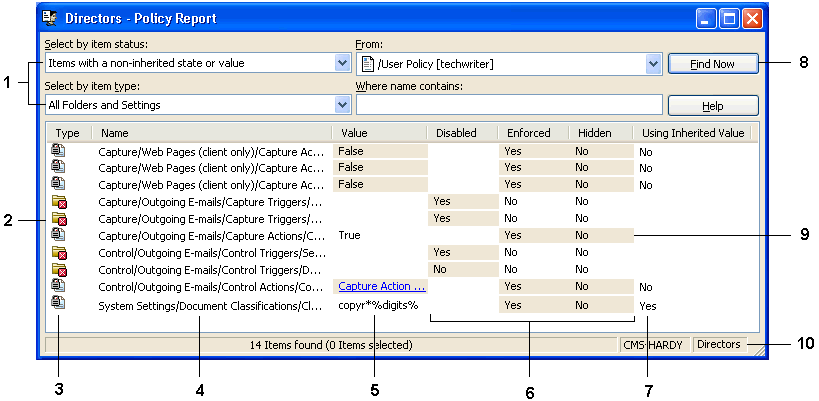Sort by Using Inherited Value column

pos(690,132)
